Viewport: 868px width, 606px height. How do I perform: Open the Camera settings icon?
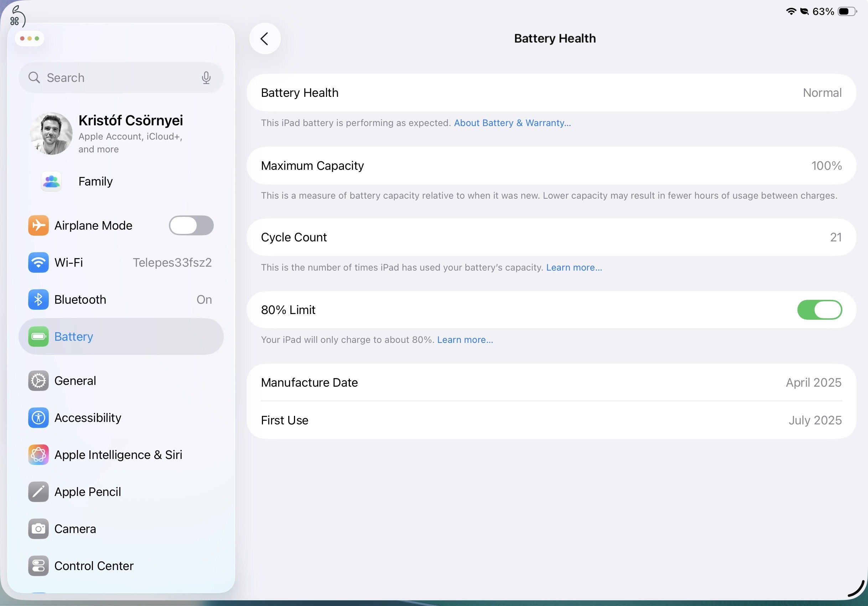38,528
